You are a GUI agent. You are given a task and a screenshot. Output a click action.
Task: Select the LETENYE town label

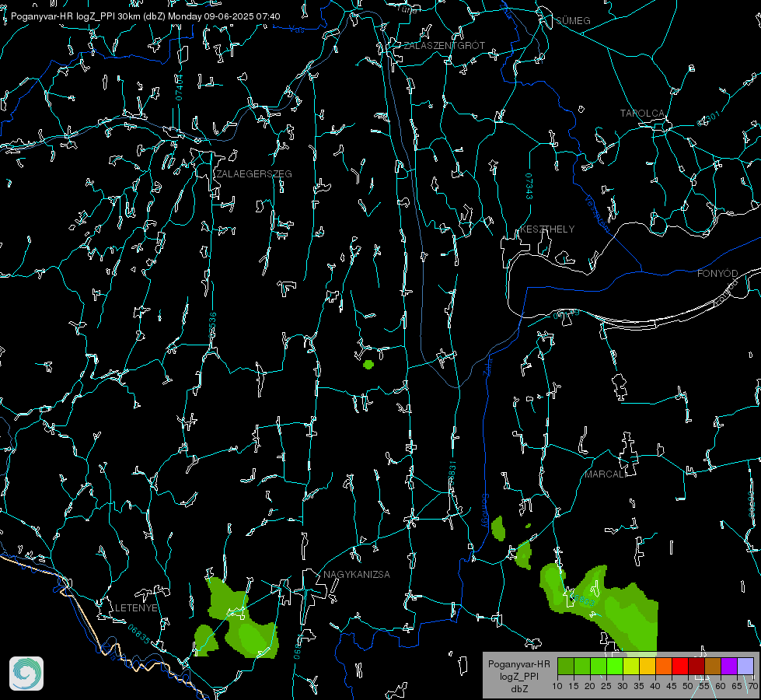coord(136,608)
